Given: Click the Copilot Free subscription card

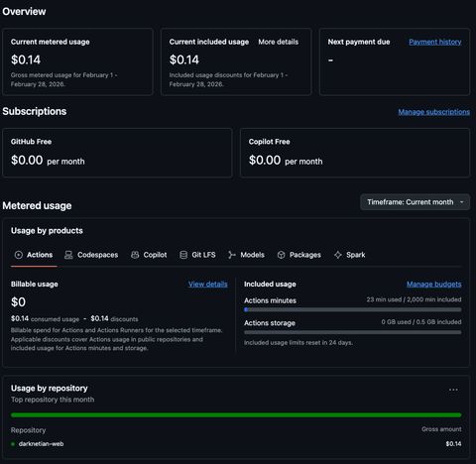Looking at the screenshot, I should 355,153.
